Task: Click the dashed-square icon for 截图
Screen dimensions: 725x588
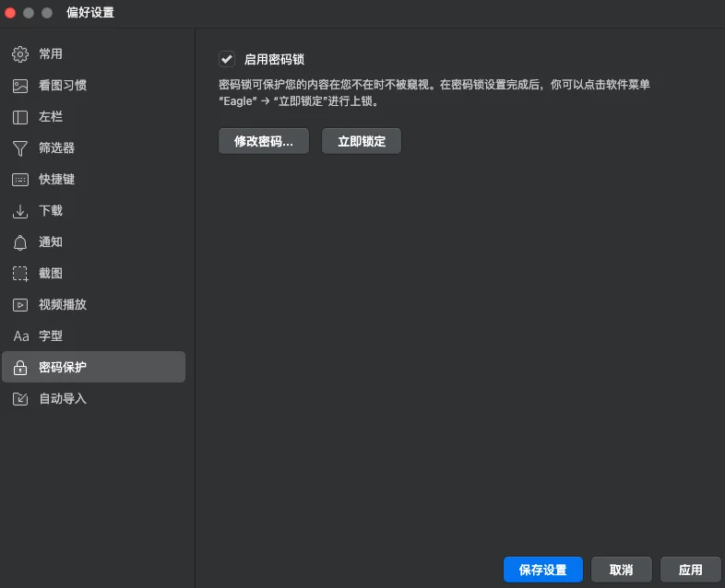Action: (20, 274)
